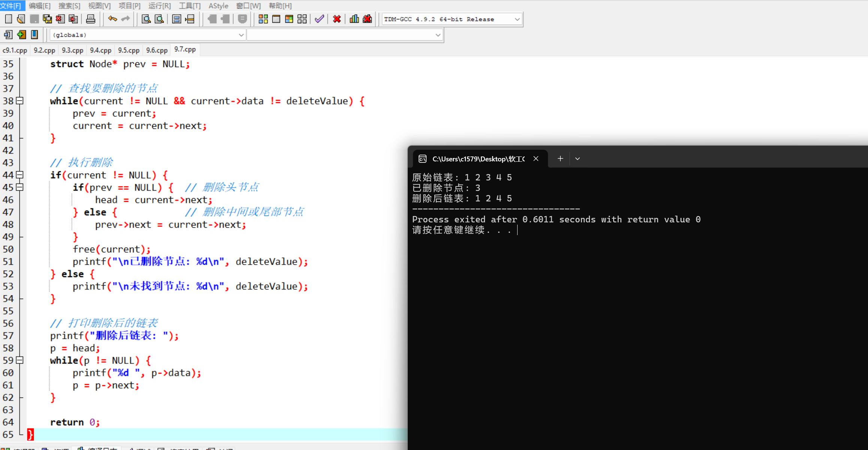
Task: Click the red X stop execution icon
Action: tap(337, 19)
